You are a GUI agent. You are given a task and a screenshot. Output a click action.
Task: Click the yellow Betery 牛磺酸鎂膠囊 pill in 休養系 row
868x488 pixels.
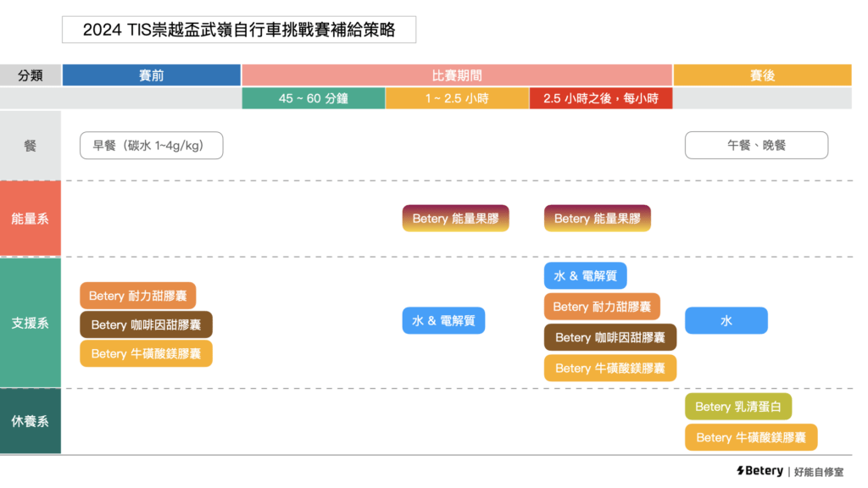[x=751, y=437]
